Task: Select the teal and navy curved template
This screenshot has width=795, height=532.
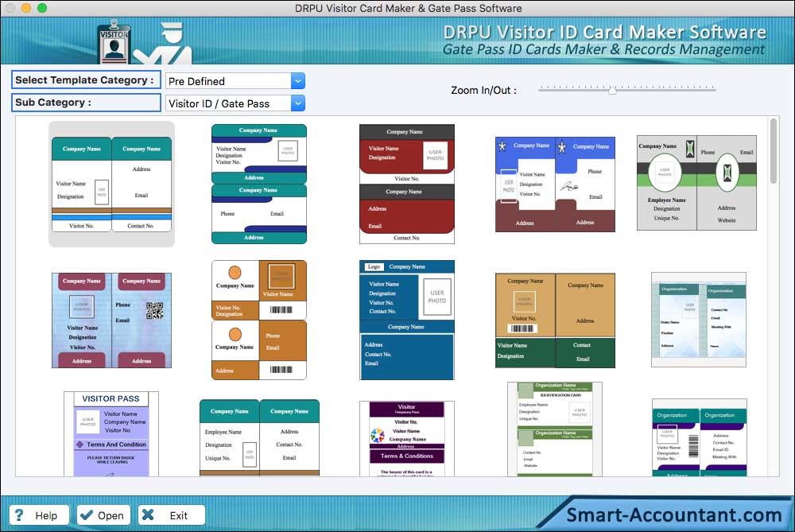Action: [x=259, y=184]
